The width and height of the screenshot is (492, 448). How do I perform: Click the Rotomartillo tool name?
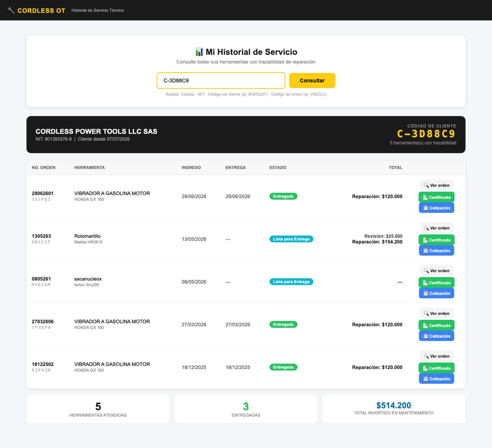click(x=87, y=236)
